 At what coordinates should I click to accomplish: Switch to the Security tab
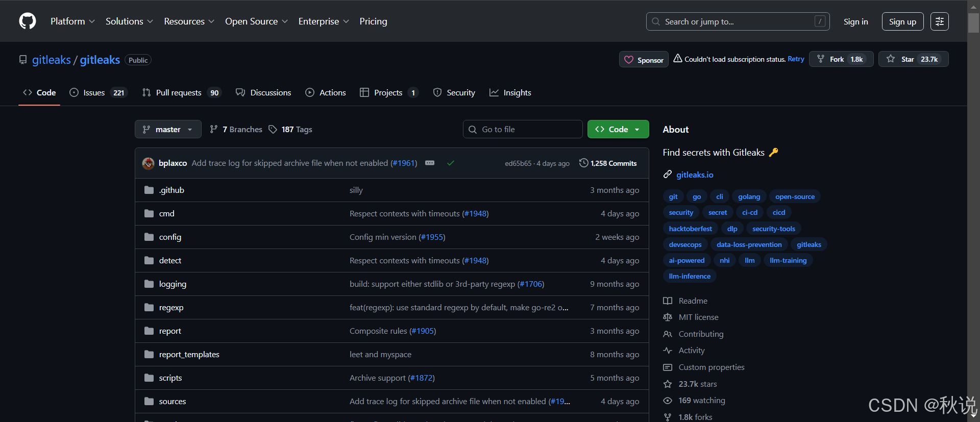454,92
